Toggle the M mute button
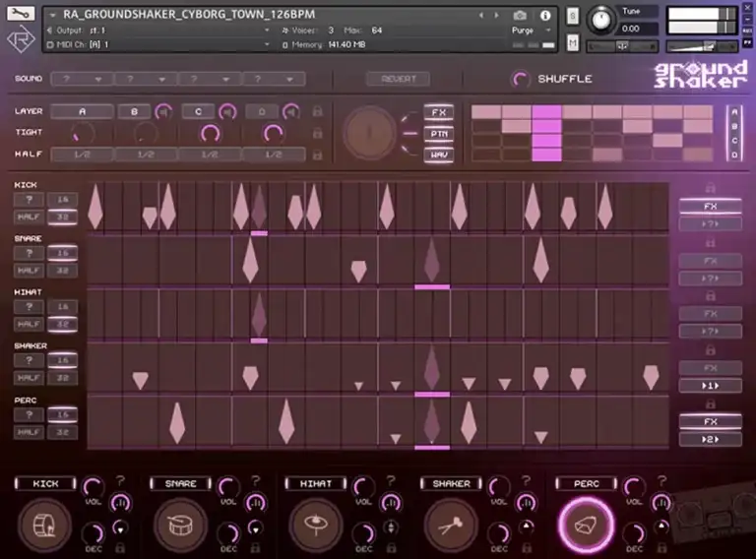Image resolution: width=756 pixels, height=559 pixels. pyautogui.click(x=572, y=44)
